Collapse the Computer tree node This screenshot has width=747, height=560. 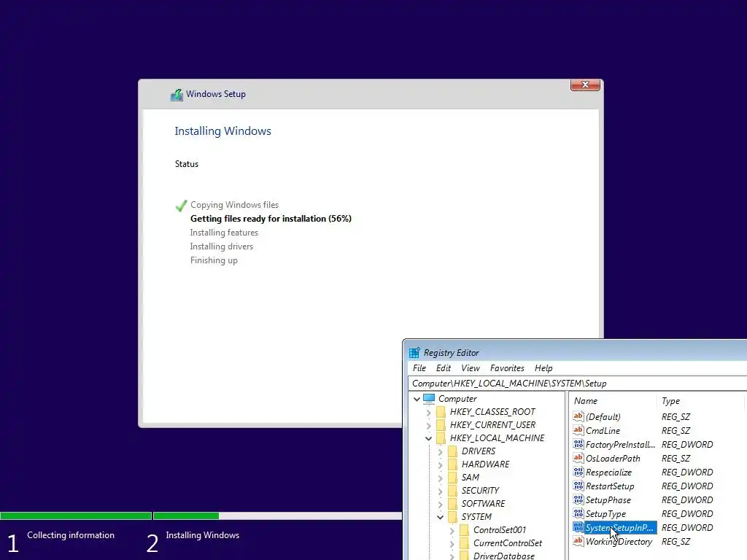(x=417, y=399)
